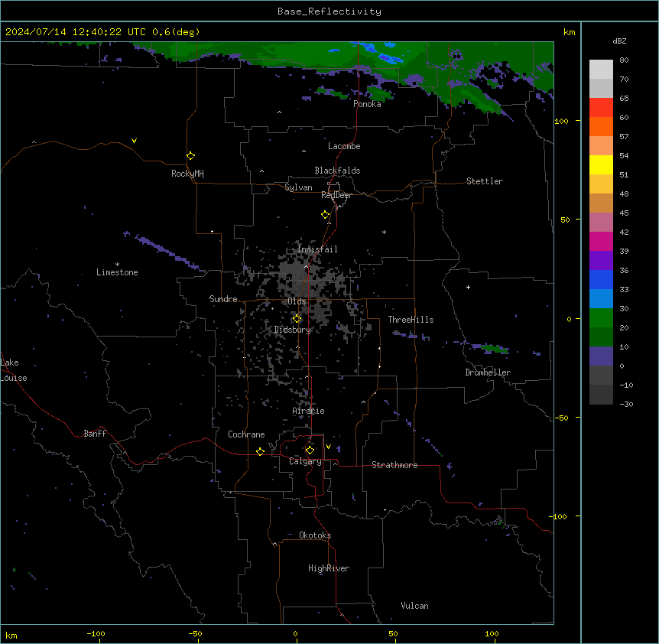Click the Airdrie label
This screenshot has height=644, width=659.
(x=309, y=411)
